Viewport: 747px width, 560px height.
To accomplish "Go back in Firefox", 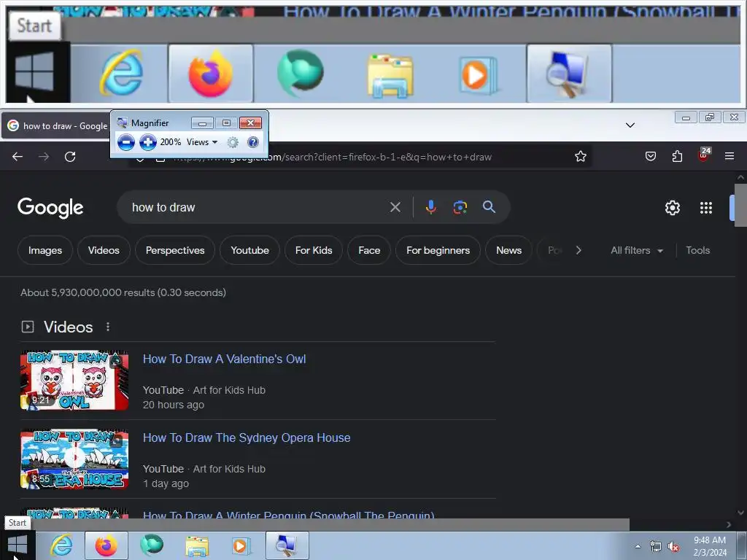I will tap(18, 157).
